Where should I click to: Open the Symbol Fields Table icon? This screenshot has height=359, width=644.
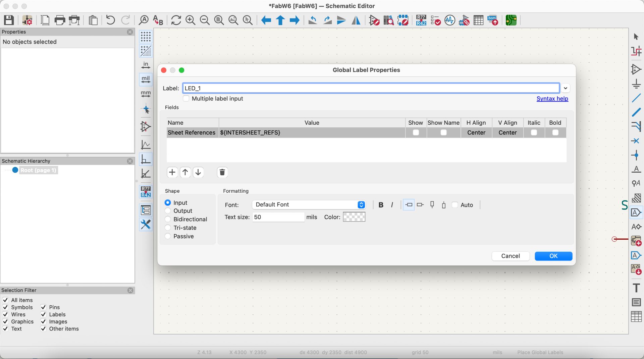(479, 20)
